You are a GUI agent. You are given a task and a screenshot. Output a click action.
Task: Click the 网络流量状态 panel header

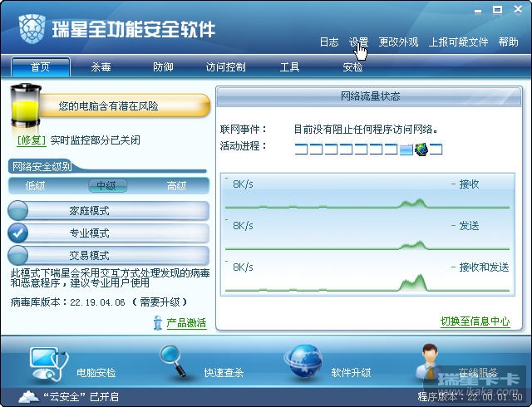369,96
